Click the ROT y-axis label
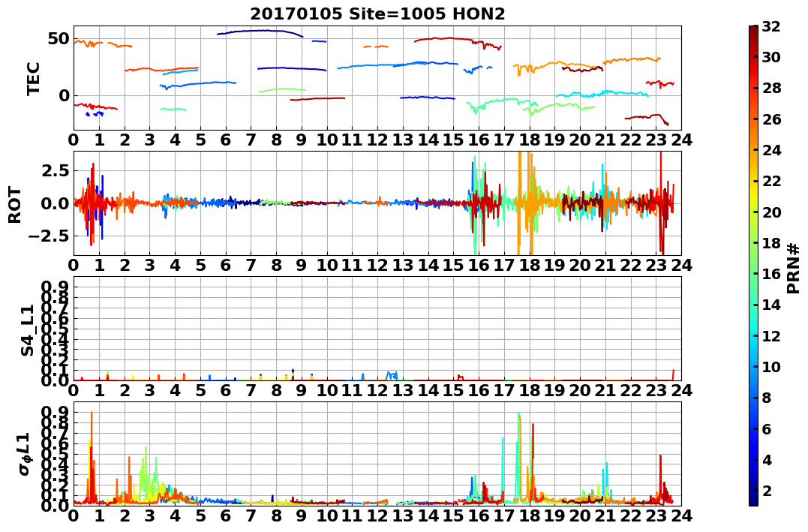The width and height of the screenshot is (808, 532). tap(15, 205)
